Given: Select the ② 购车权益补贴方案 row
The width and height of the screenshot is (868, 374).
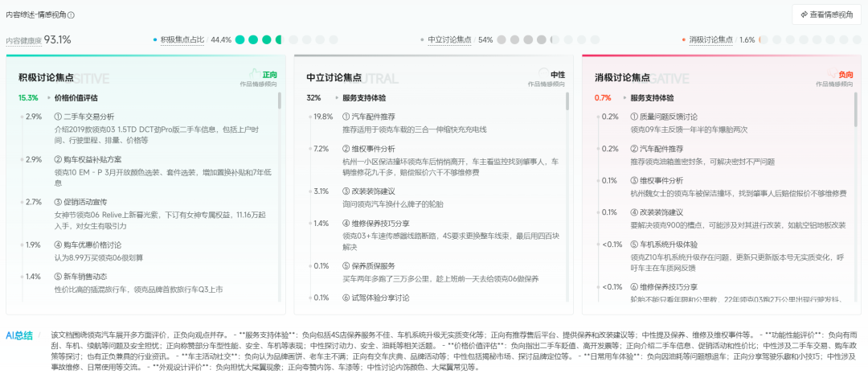Looking at the screenshot, I should coord(88,159).
